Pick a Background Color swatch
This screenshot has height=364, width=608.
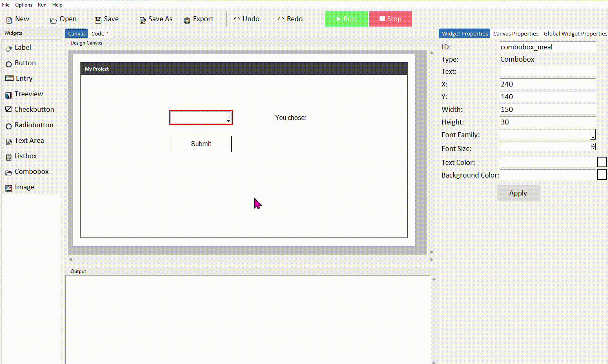tap(602, 174)
